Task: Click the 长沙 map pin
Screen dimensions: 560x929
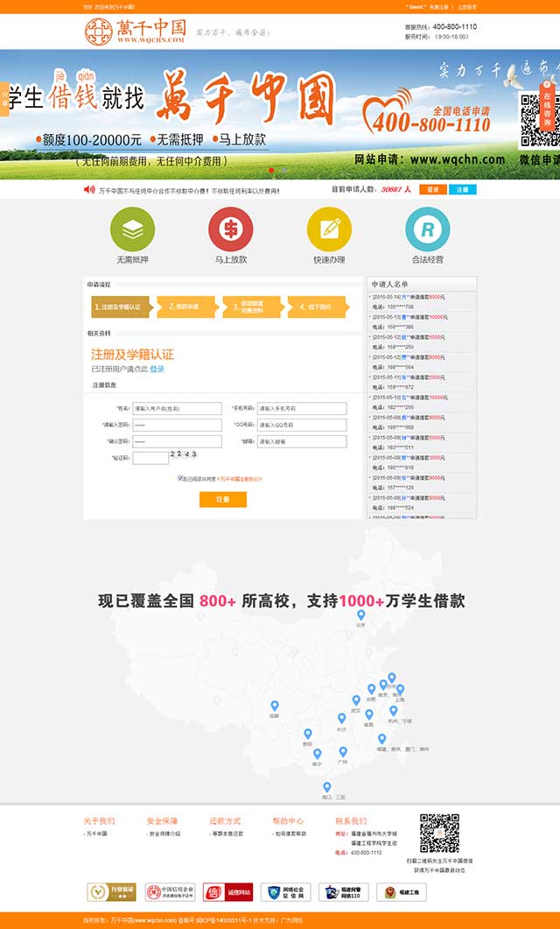Action: click(341, 719)
